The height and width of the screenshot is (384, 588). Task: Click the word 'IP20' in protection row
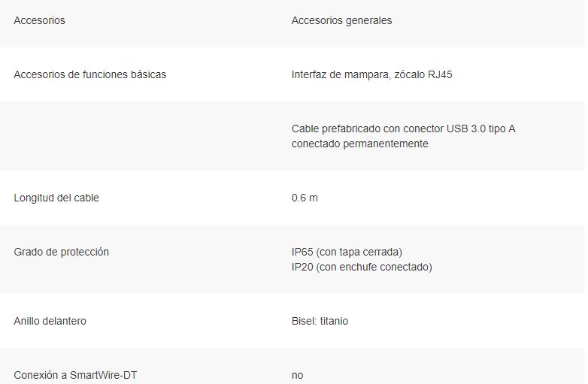coord(302,267)
